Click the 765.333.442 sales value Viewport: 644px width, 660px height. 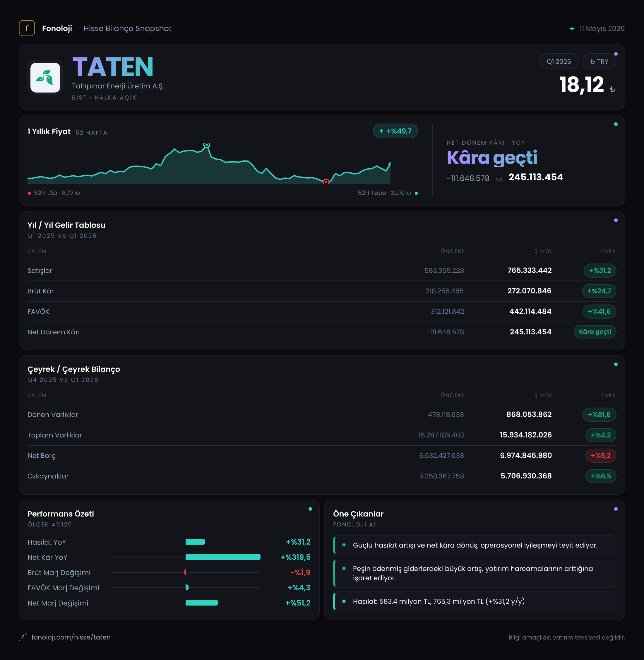(x=529, y=270)
